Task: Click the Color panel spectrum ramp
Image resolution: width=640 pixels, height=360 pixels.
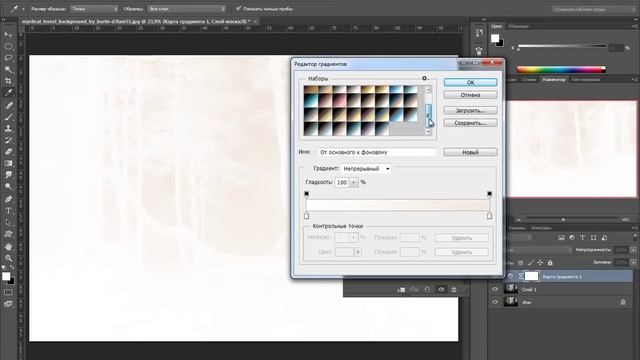Action: [x=561, y=69]
